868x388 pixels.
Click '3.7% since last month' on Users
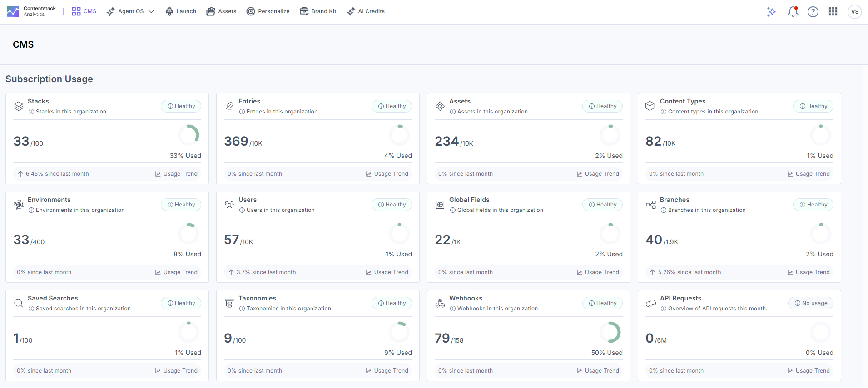[x=266, y=272]
